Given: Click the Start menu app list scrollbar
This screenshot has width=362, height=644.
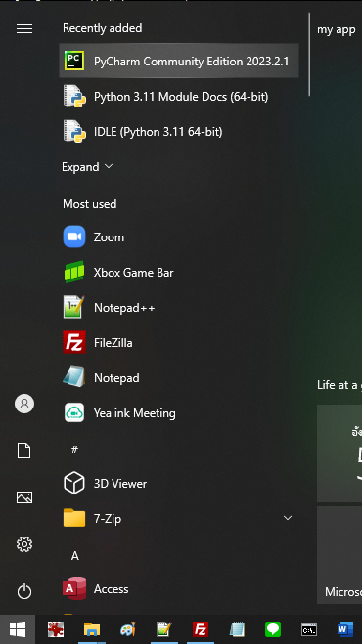Looking at the screenshot, I should pos(309,54).
